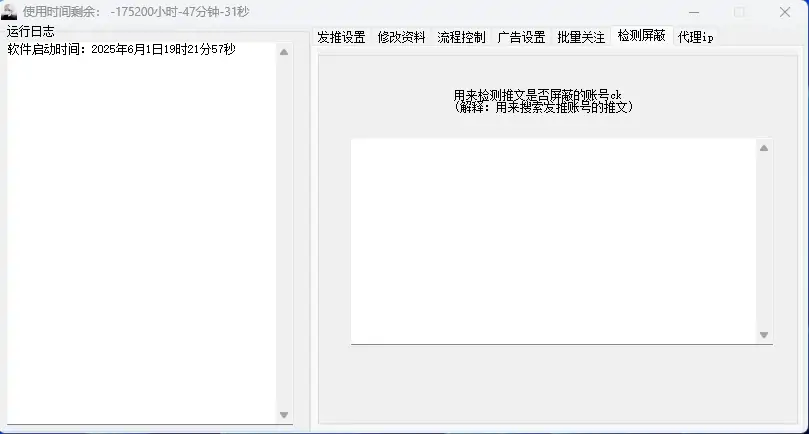Screen dimensions: 809x434
Task: Select the 检测屏蔽 tab
Action: click(x=641, y=36)
